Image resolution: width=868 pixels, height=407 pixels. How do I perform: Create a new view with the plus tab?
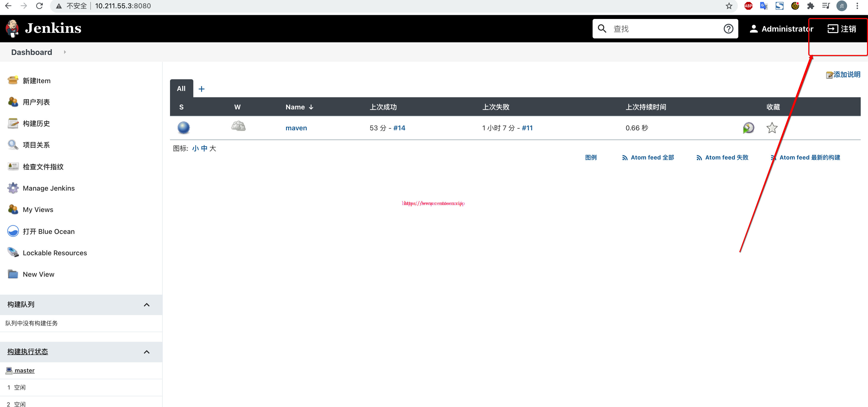click(x=202, y=89)
